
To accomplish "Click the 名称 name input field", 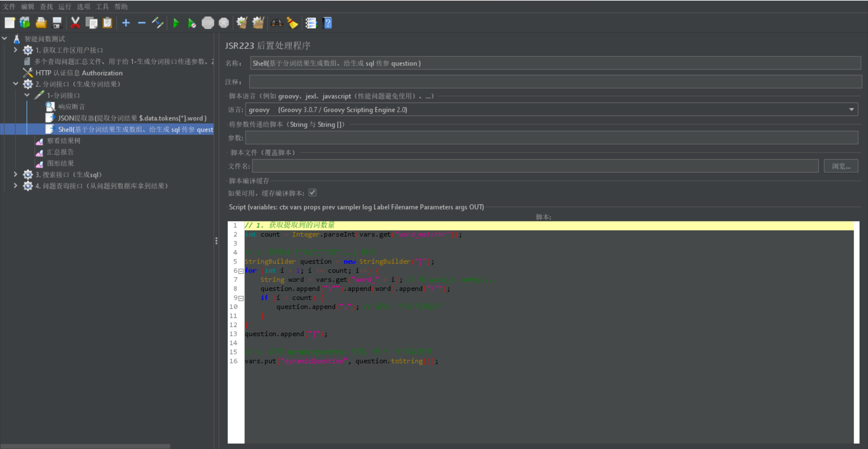I will 555,63.
